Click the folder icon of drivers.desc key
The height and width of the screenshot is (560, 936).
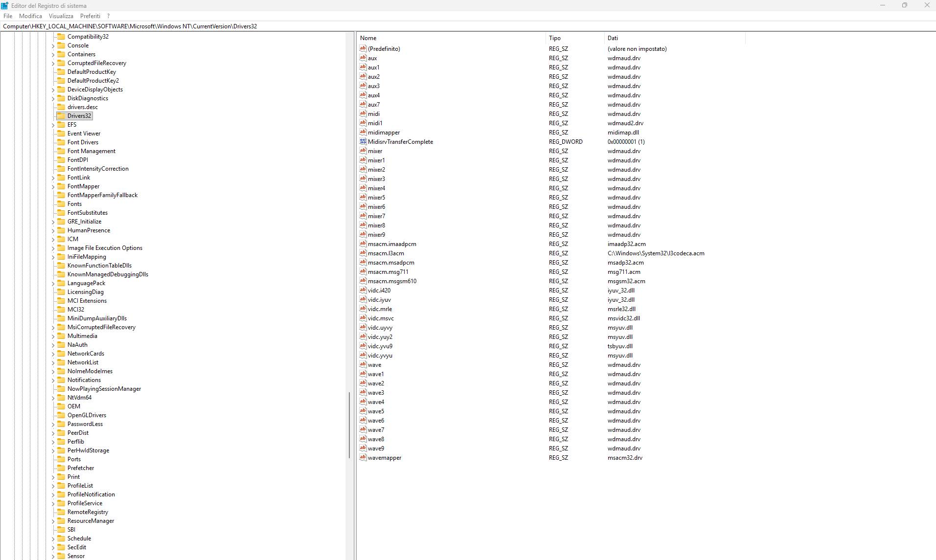(61, 107)
